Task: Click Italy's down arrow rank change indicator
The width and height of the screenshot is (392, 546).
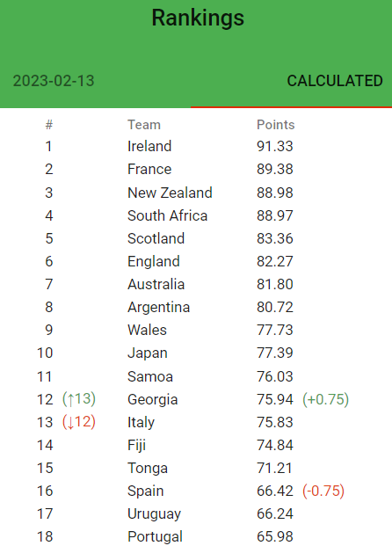Action: click(79, 422)
